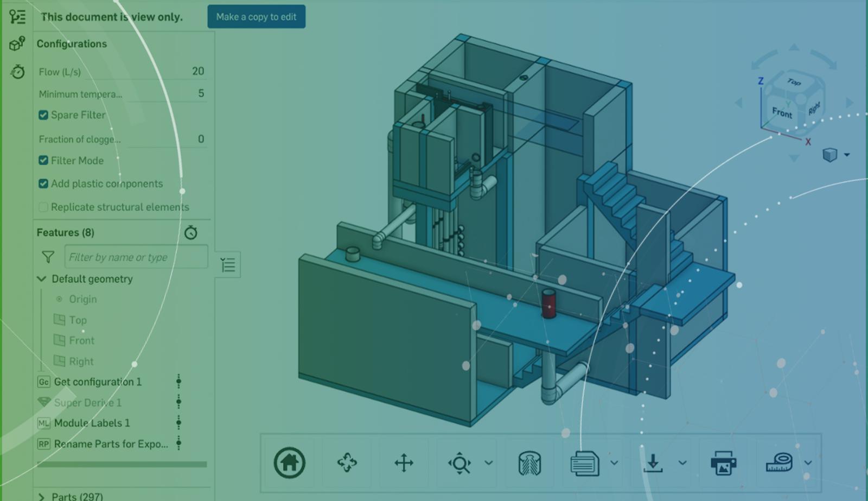The height and width of the screenshot is (501, 868).
Task: Open the regeneration timer beside Features
Action: tap(190, 233)
